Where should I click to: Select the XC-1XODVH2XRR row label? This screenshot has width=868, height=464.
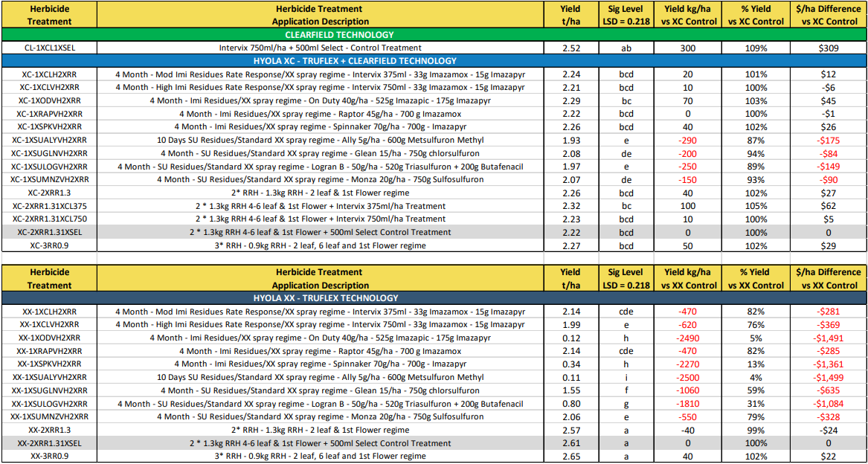[x=49, y=100]
